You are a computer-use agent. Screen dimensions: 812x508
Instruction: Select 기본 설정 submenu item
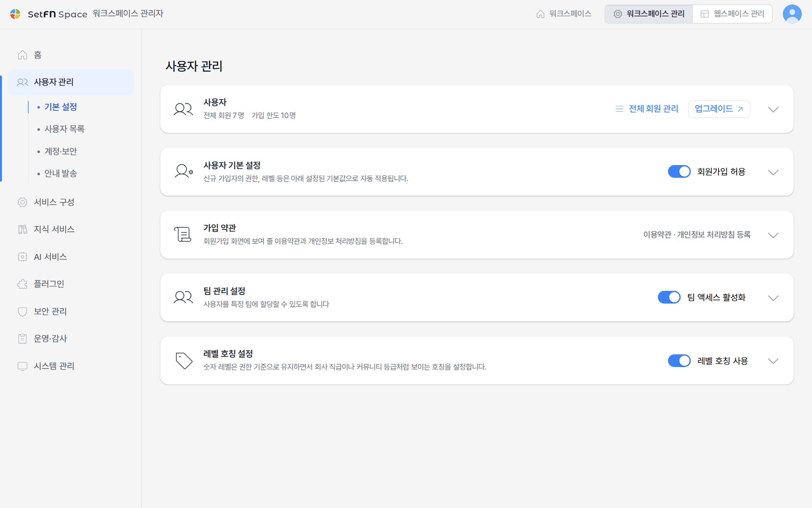[60, 107]
